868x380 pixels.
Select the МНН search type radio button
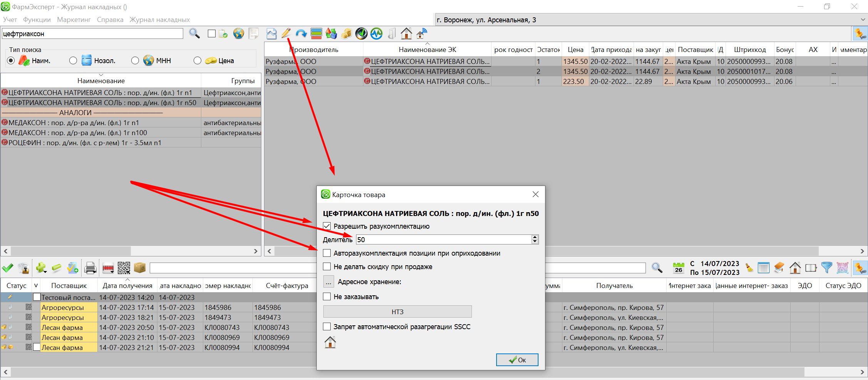135,61
